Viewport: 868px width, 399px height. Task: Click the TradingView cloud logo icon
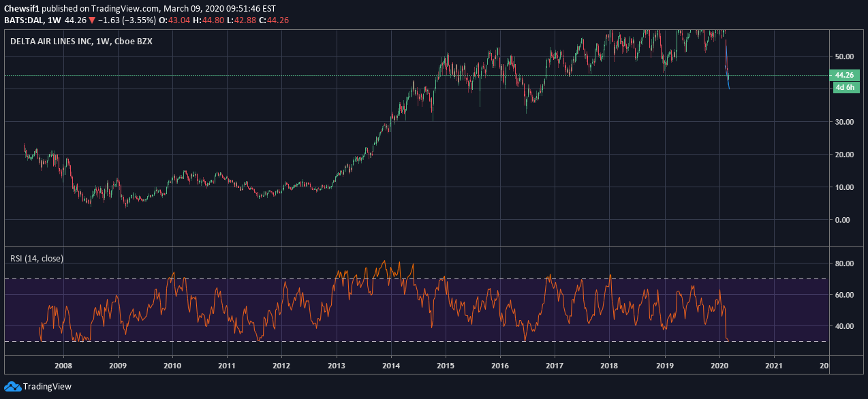(x=12, y=386)
